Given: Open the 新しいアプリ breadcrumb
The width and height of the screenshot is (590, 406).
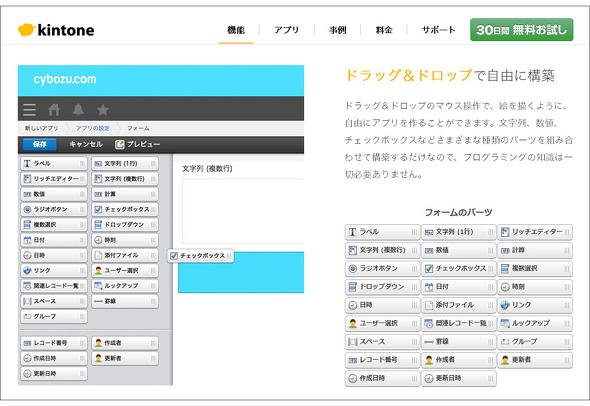Looking at the screenshot, I should pos(41,128).
